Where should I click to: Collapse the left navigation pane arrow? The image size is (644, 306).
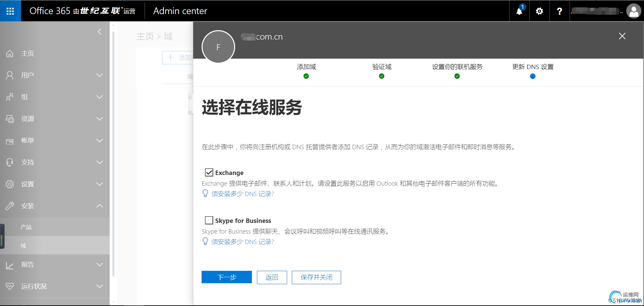tap(100, 32)
